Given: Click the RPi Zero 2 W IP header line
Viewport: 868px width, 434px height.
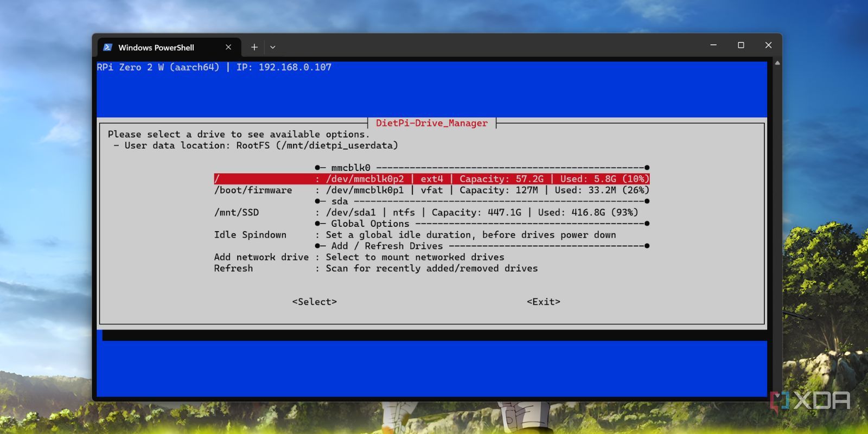Looking at the screenshot, I should click(x=214, y=67).
